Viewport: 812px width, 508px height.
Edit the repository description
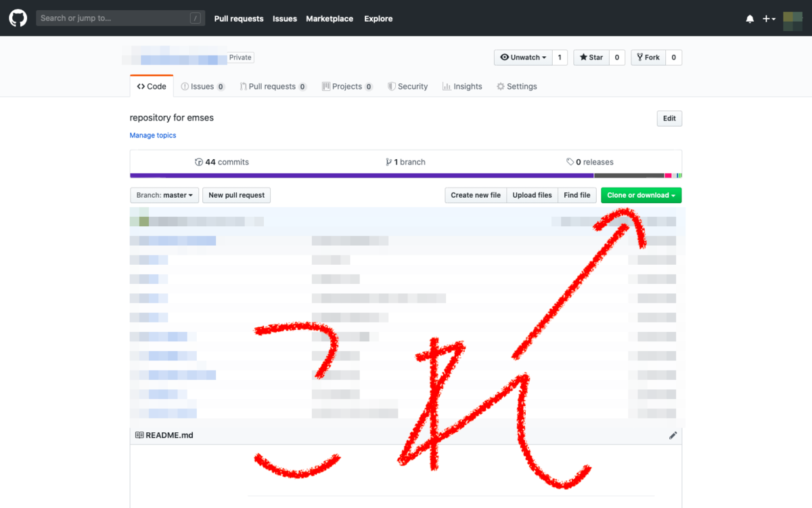pyautogui.click(x=669, y=119)
